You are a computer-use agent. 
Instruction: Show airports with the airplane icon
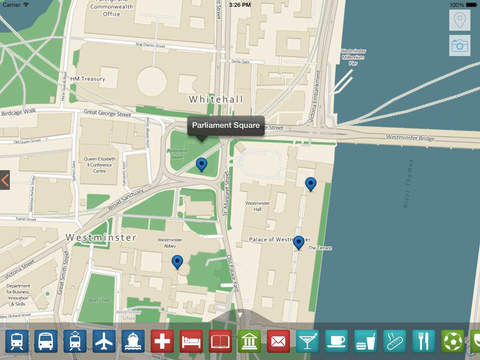coord(104,341)
